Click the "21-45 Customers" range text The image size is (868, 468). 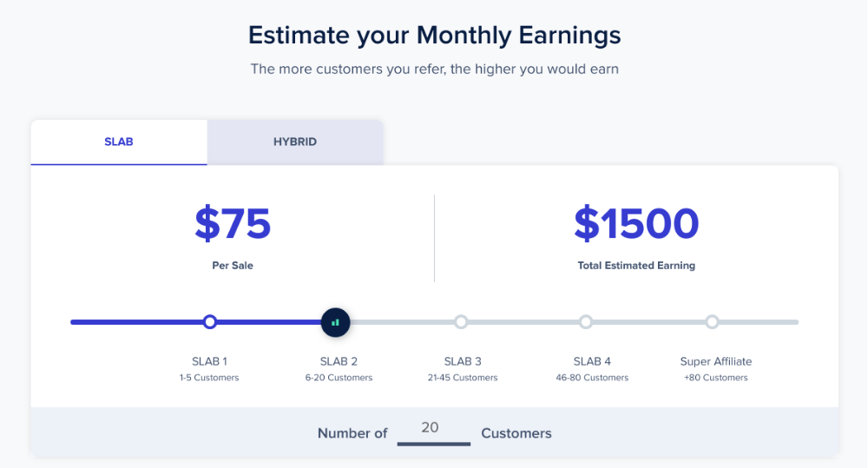463,378
